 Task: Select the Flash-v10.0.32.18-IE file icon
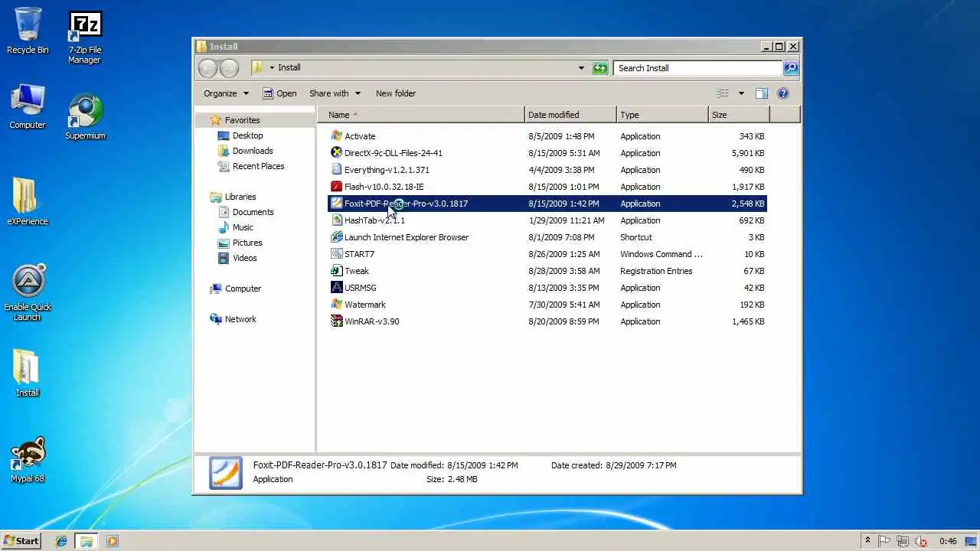336,187
